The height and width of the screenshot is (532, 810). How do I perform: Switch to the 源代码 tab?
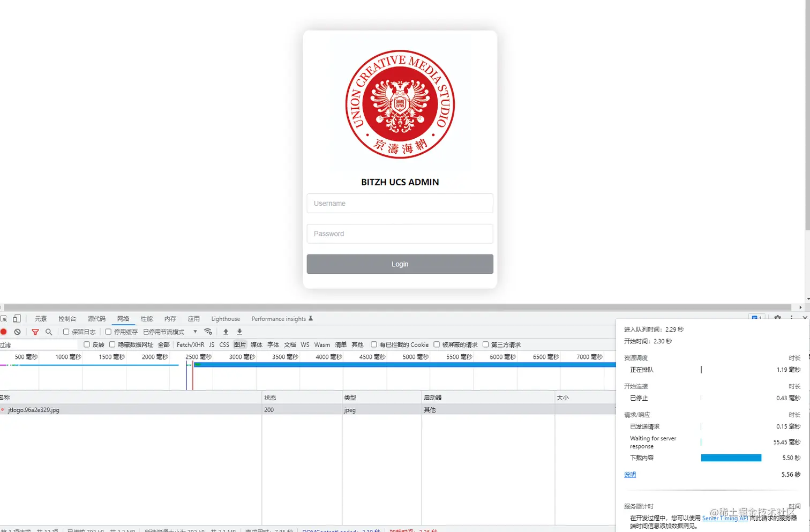coord(97,319)
